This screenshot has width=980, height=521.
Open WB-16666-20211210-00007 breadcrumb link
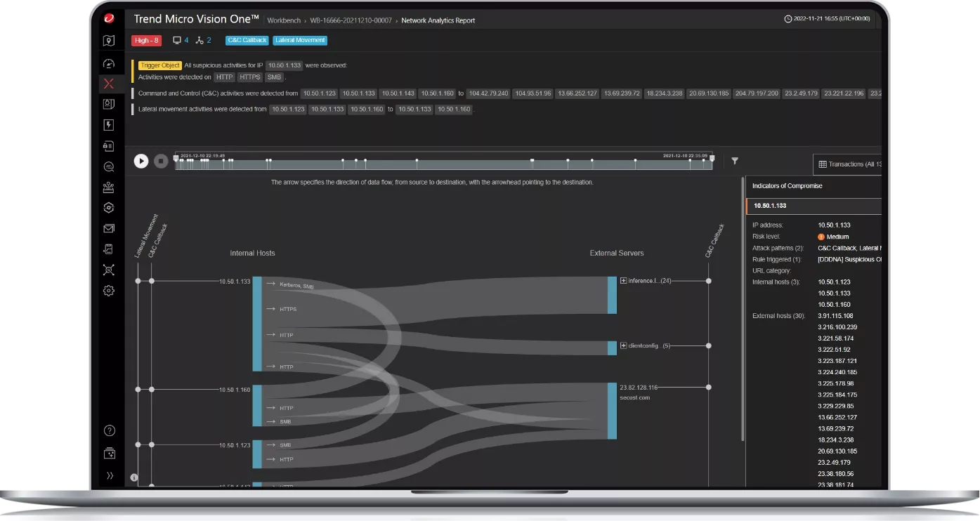coord(351,20)
